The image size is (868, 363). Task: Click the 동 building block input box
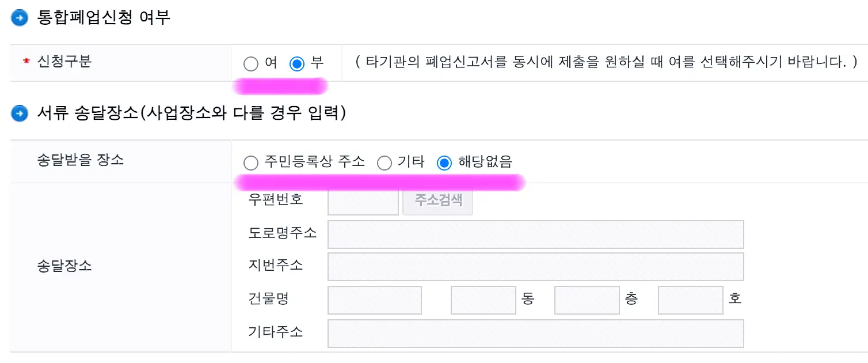point(483,300)
